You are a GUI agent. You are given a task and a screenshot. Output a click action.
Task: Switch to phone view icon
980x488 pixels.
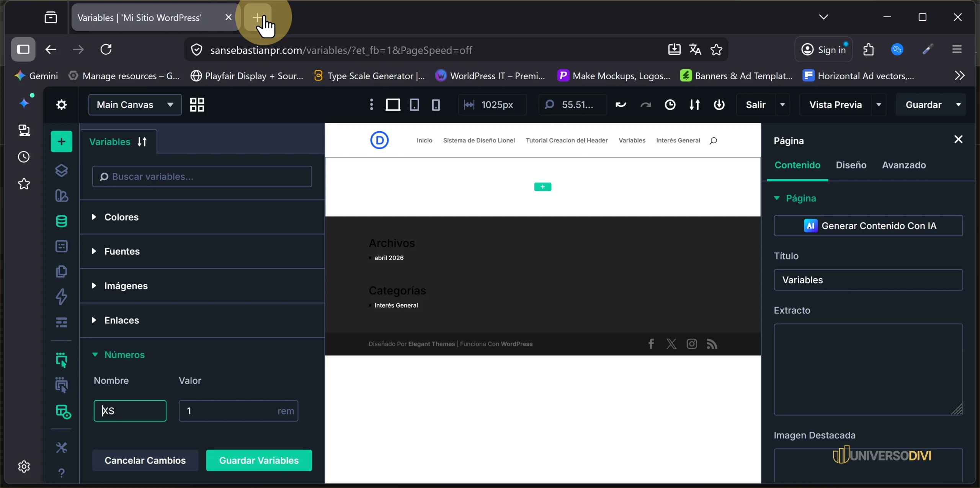436,104
